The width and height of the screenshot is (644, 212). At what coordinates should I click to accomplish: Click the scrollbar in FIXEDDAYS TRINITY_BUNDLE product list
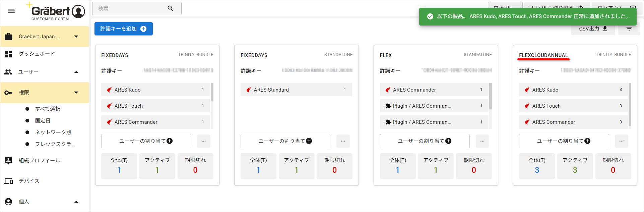click(212, 92)
